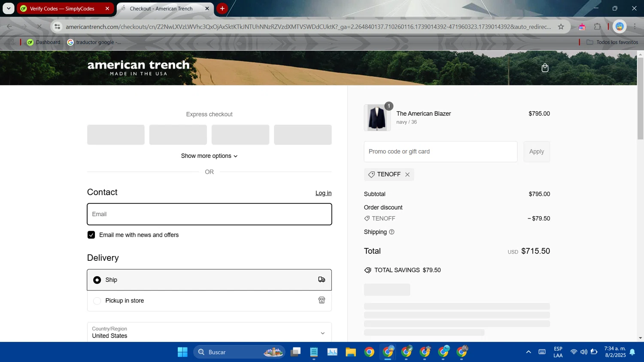Click the address bar URL
Screen dimensions: 644x362
(308, 27)
